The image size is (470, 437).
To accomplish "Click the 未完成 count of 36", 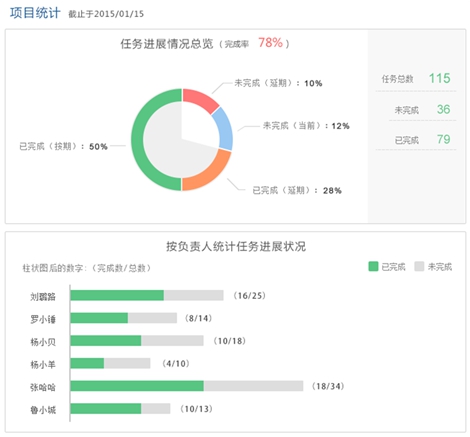I will coord(443,109).
